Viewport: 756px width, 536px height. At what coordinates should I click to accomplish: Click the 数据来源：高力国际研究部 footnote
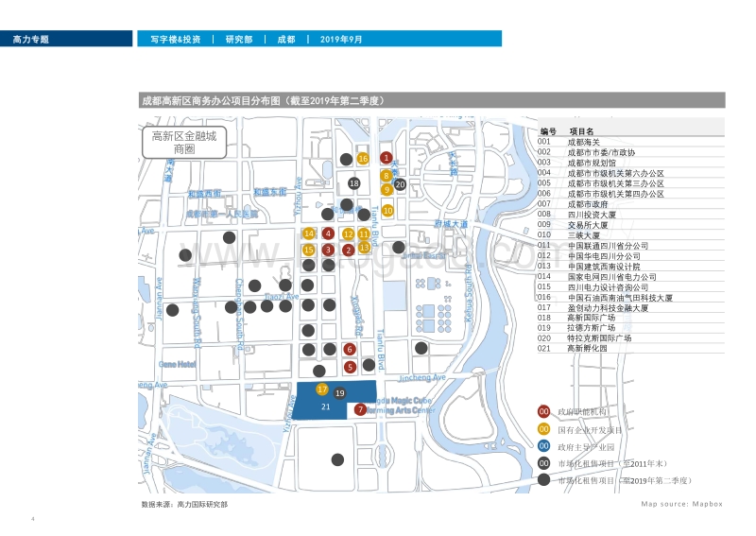[184, 504]
